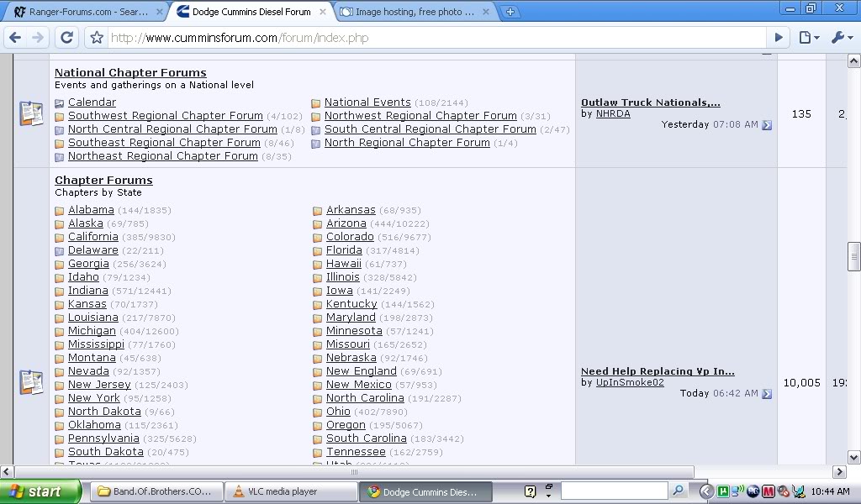Viewport: 861px width, 504px height.
Task: Click the folder icon beside Ohio
Action: [x=317, y=412]
